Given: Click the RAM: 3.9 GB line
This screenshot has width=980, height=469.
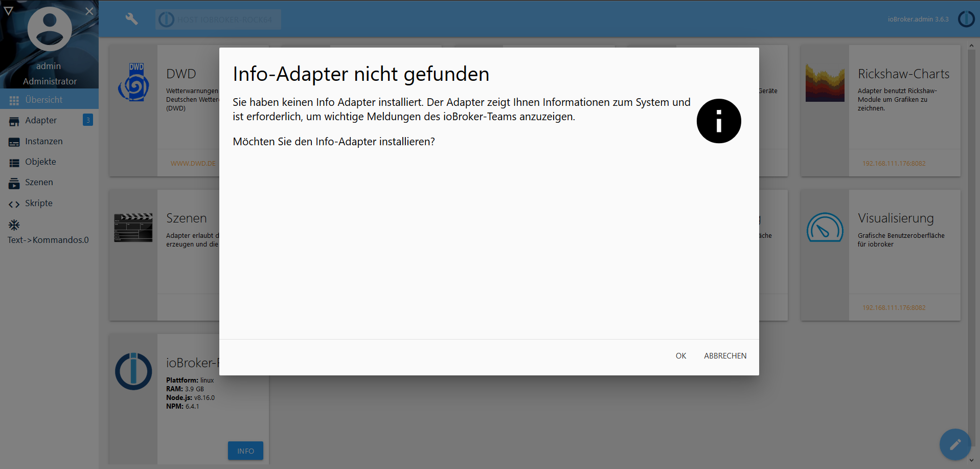Looking at the screenshot, I should pos(185,389).
